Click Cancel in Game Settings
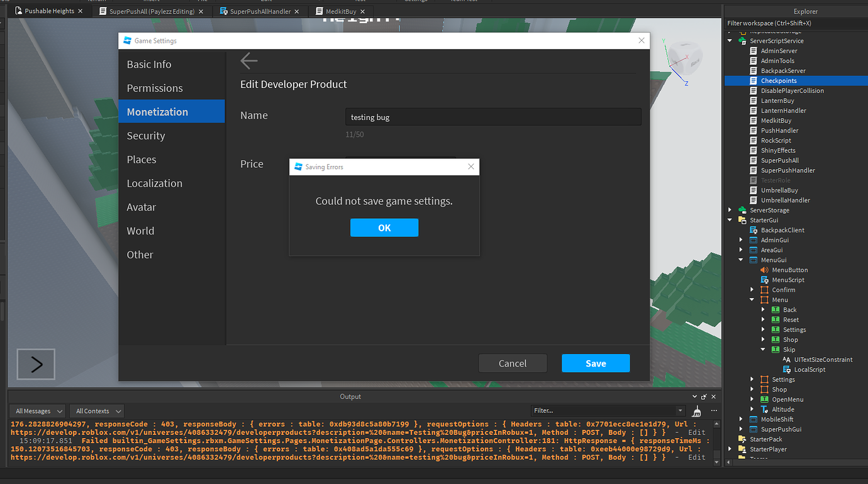This screenshot has width=868, height=484. point(513,363)
